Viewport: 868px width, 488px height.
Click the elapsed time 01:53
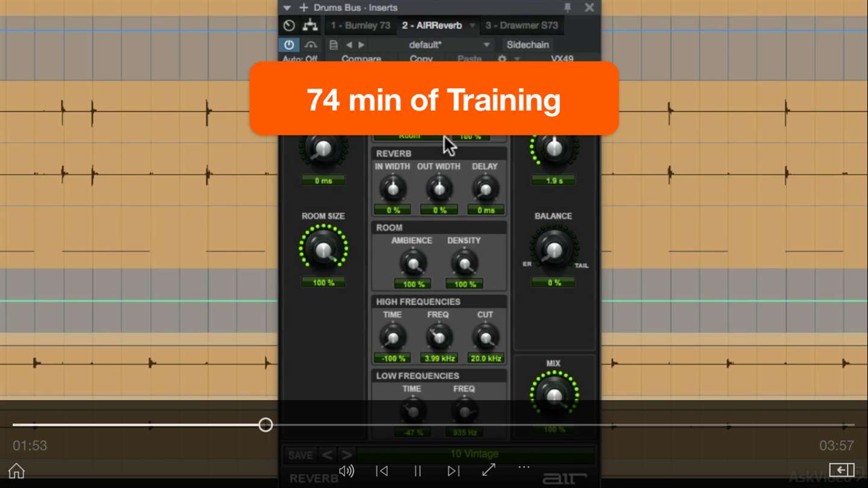[30, 446]
